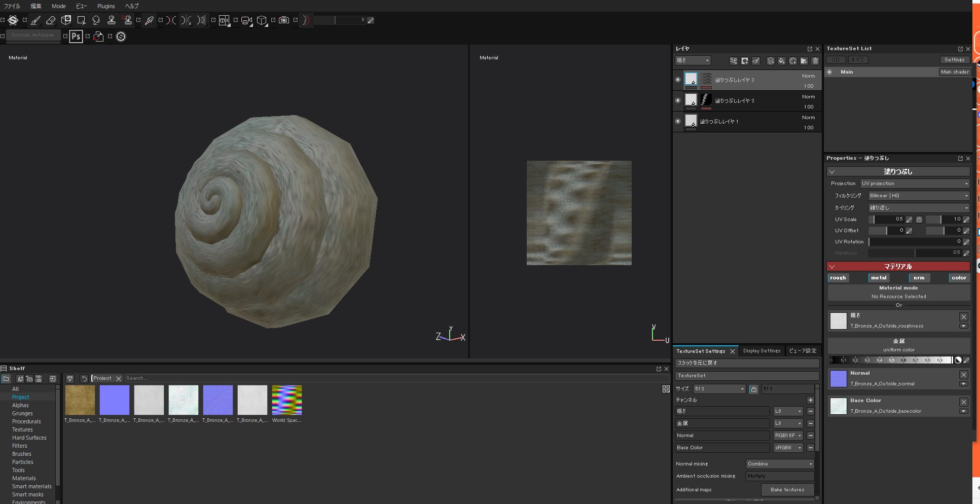
Task: Open the タイリング dropdown
Action: [x=919, y=208]
